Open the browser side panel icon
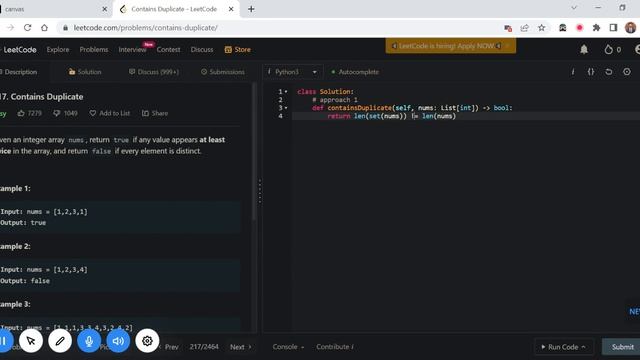 (x=613, y=28)
